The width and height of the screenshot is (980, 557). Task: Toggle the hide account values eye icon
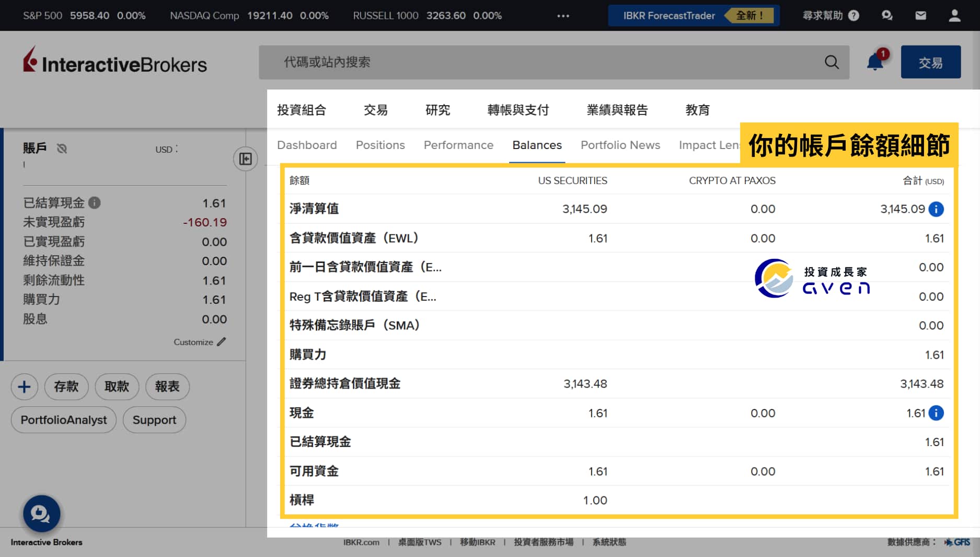click(62, 149)
